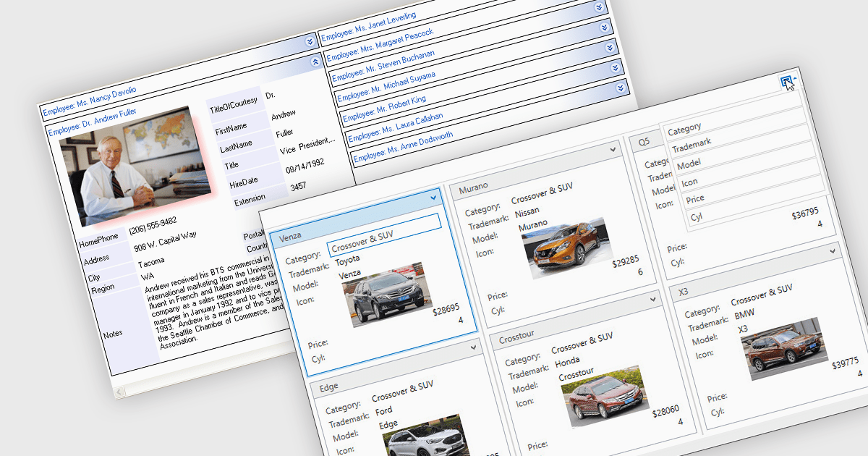868x456 pixels.
Task: Collapse Dr. Andrew Fuller employee card
Action: coord(314,62)
